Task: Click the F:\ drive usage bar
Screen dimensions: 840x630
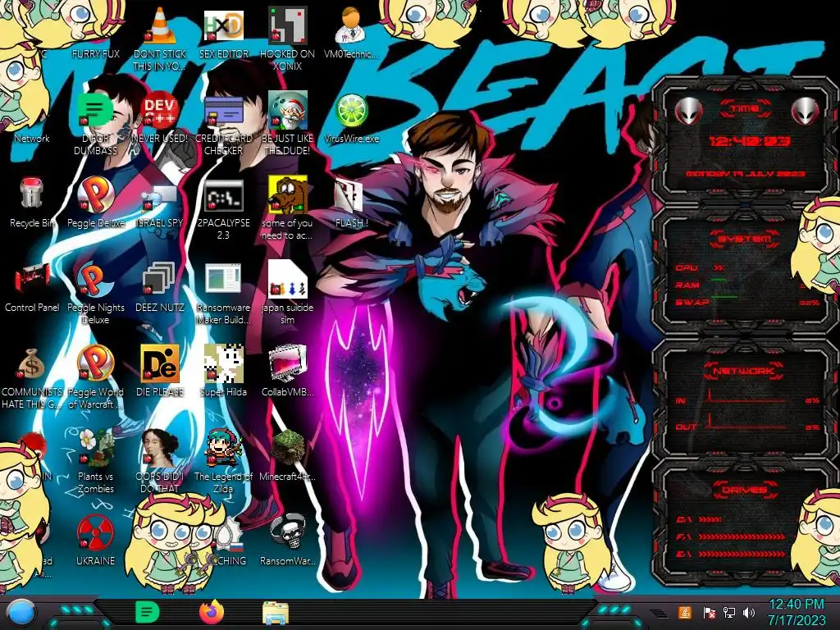Action: (742, 536)
